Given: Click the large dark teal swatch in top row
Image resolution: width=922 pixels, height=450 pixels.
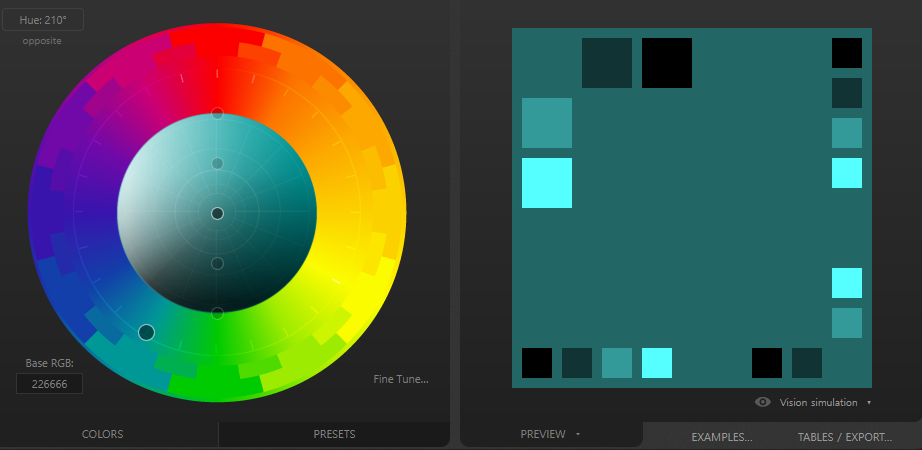Looking at the screenshot, I should click(x=607, y=63).
